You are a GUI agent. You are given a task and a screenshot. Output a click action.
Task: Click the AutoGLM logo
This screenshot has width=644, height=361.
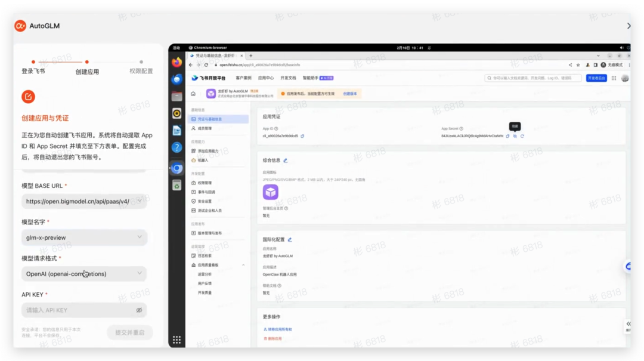pos(20,26)
